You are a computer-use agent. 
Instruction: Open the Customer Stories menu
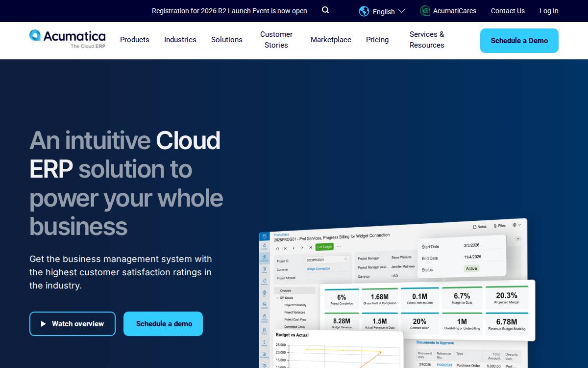(276, 40)
